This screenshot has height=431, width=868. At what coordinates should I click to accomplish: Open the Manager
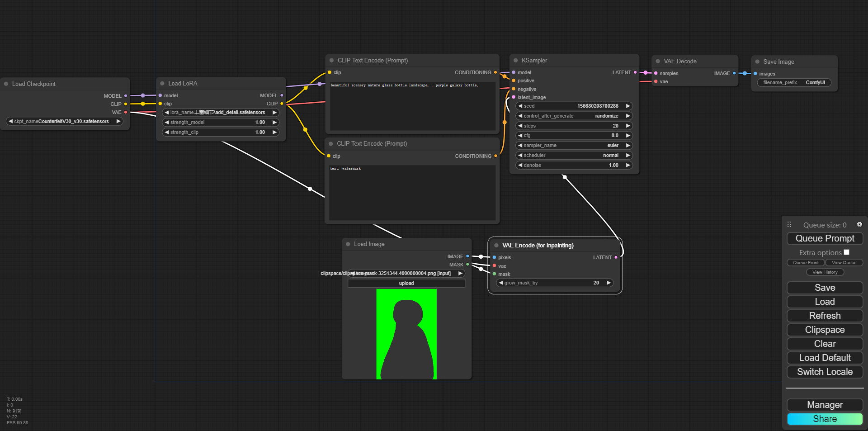[x=825, y=405]
